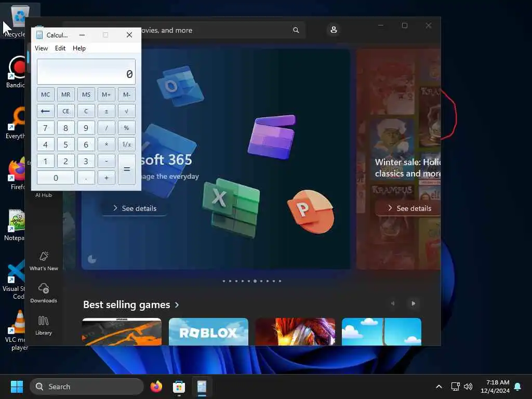Screen dimensions: 532x399
Task: Click the division key
Action: click(106, 128)
